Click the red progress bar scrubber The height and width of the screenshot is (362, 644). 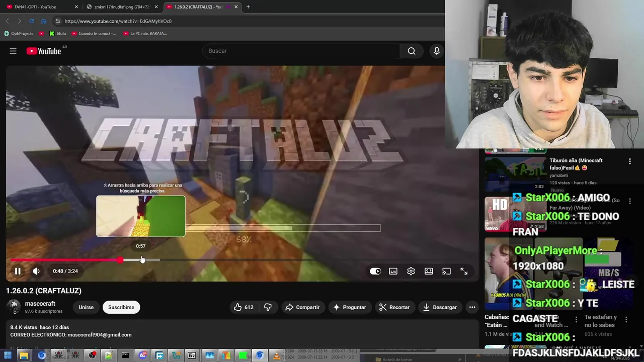point(120,260)
